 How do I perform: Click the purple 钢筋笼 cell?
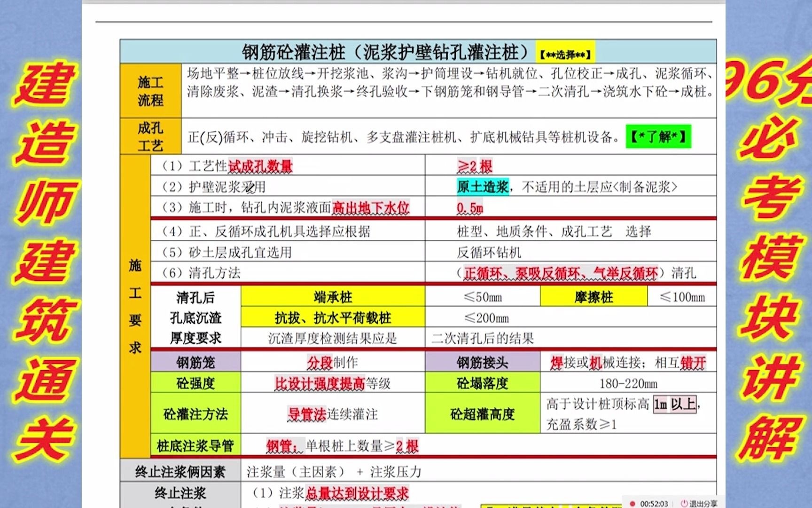pyautogui.click(x=196, y=362)
